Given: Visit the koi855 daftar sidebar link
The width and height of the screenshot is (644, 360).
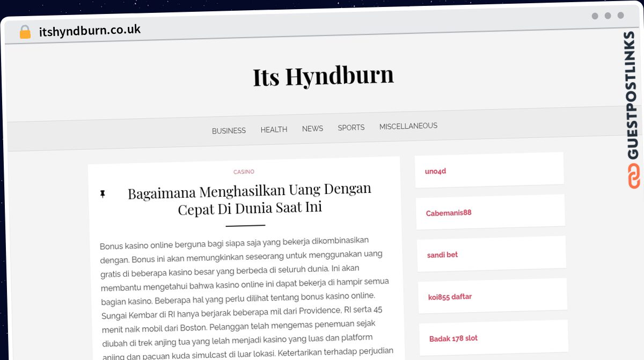Looking at the screenshot, I should click(x=450, y=297).
